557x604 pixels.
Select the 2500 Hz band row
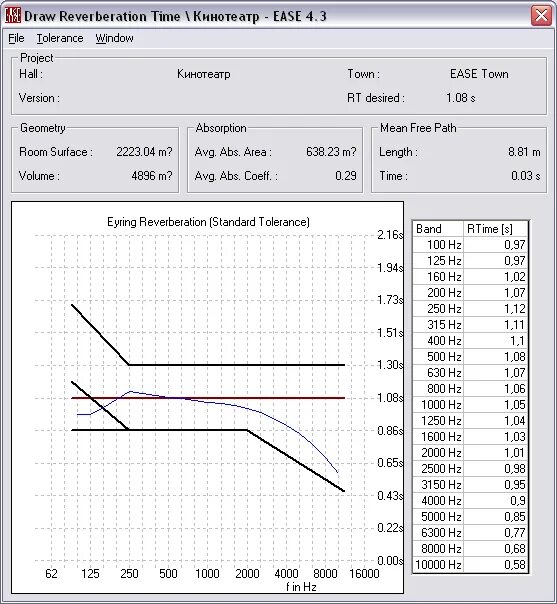(x=470, y=468)
